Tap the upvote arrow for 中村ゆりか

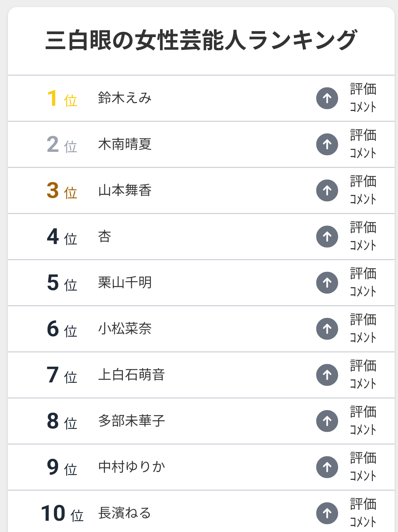[327, 467]
